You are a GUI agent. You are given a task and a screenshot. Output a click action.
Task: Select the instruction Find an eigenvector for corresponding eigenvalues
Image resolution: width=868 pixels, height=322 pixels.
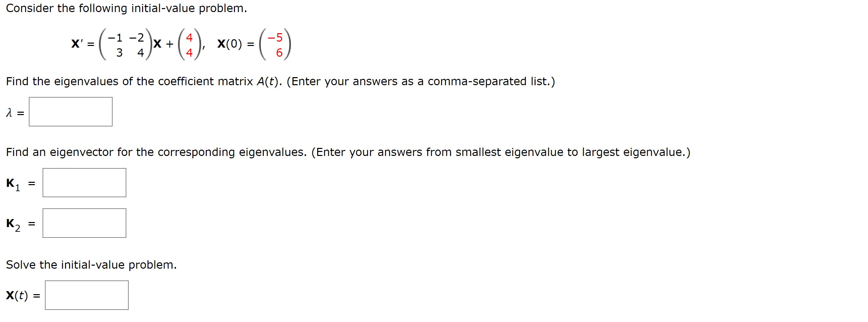pyautogui.click(x=155, y=152)
